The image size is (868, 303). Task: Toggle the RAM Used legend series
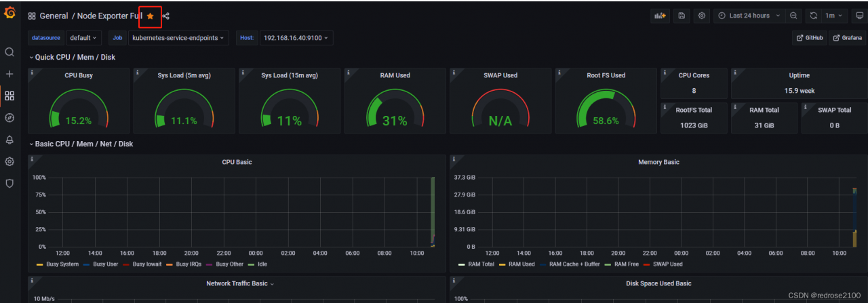tap(517, 264)
